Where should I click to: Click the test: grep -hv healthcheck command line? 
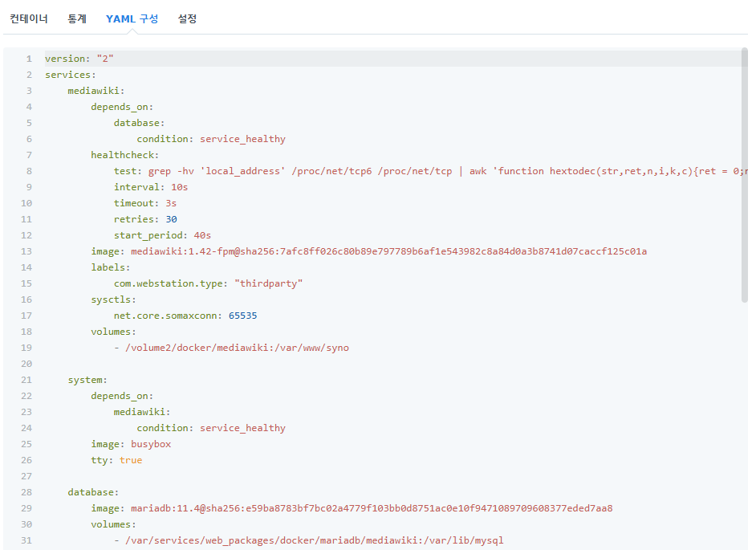click(430, 171)
